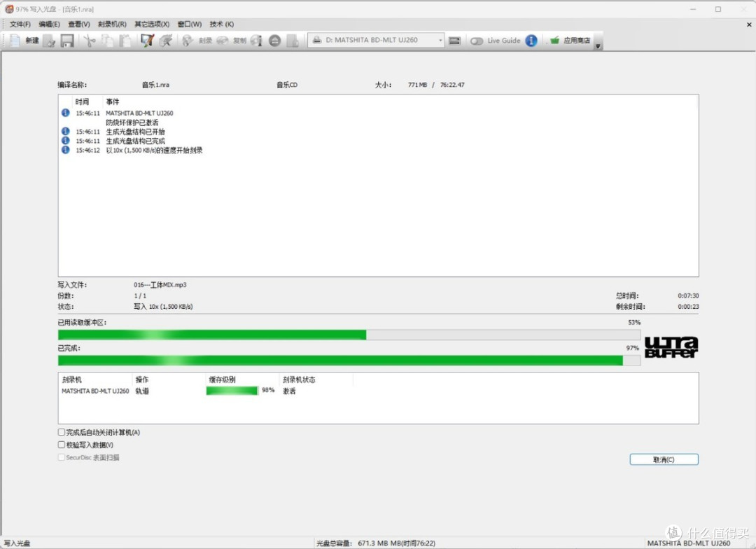Click the 激活 status cell
The height and width of the screenshot is (549, 756).
[289, 391]
